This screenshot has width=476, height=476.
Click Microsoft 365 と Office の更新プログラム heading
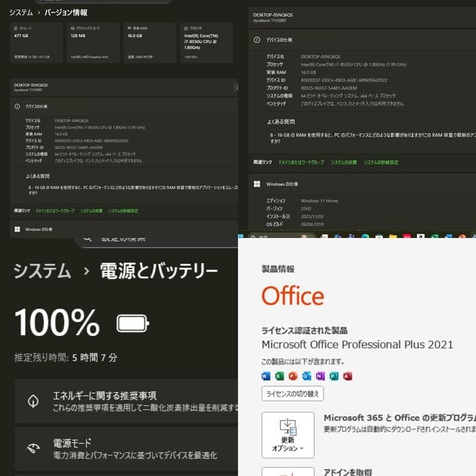(399, 418)
